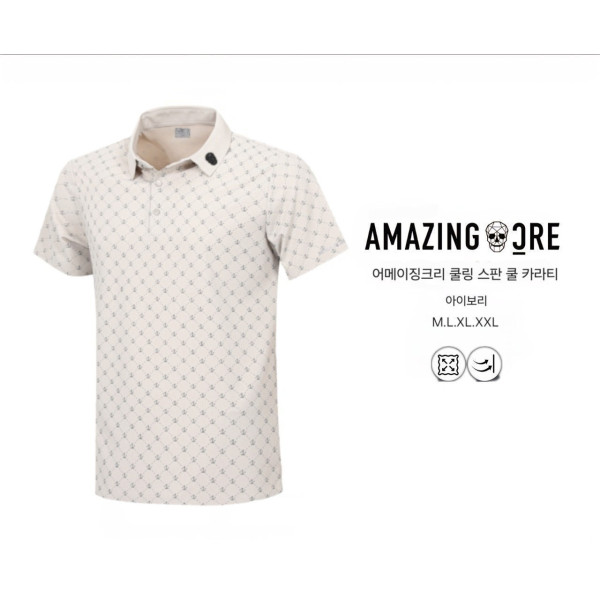Screen dimensions: 600x600
Task: Click the black skull badge on the collar
Action: click(x=210, y=158)
